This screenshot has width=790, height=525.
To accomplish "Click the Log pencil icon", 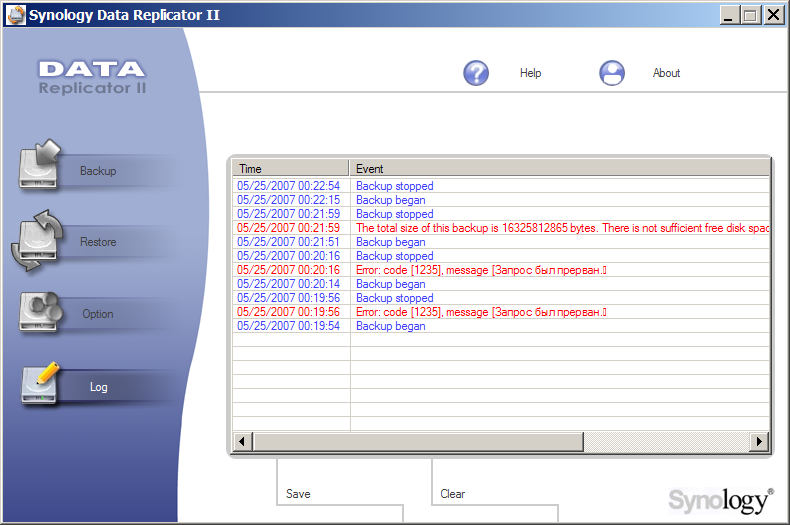I will (x=40, y=383).
